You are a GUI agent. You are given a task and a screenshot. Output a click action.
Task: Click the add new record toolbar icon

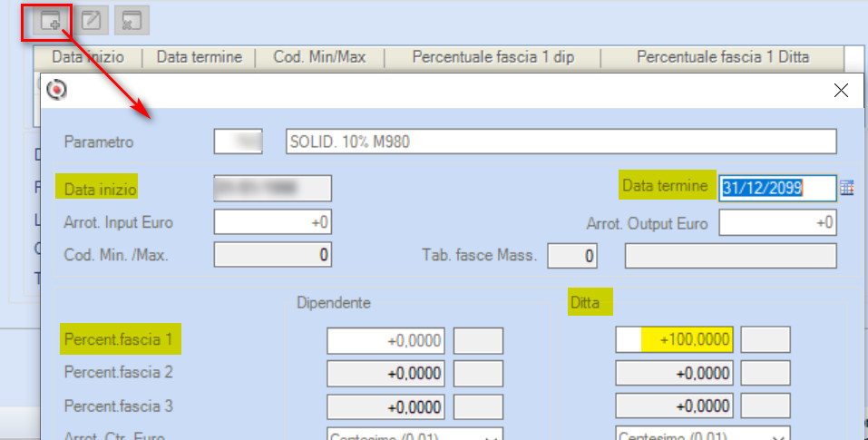(x=50, y=21)
